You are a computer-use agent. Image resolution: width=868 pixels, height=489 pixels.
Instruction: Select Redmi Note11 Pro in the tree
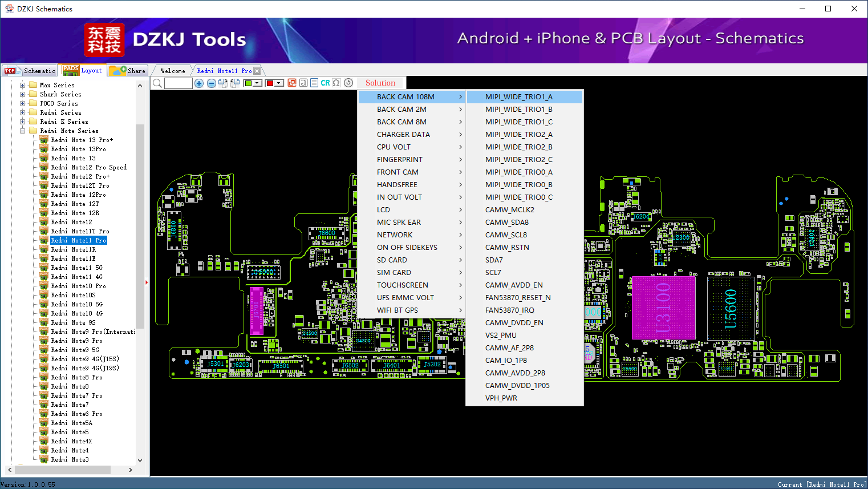pos(79,240)
